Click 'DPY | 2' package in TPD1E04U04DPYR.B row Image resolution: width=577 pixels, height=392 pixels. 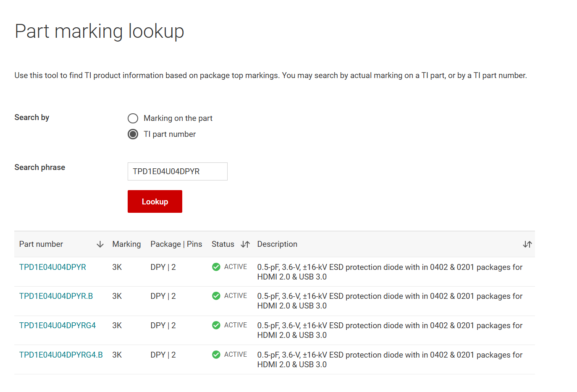point(163,296)
